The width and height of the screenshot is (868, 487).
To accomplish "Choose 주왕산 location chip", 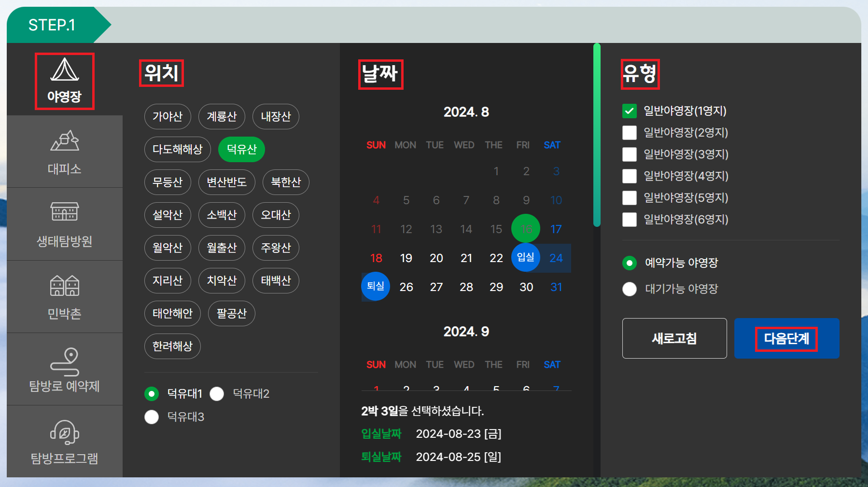I will pos(276,248).
